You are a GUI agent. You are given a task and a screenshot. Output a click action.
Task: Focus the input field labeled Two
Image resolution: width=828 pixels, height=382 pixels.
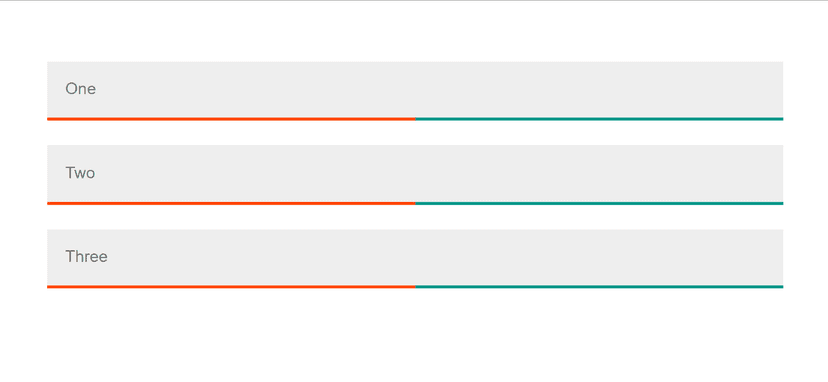(x=415, y=173)
